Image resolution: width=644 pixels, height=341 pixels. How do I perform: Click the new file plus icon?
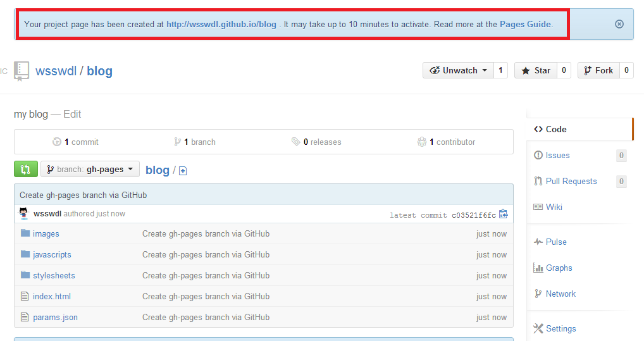pos(183,171)
